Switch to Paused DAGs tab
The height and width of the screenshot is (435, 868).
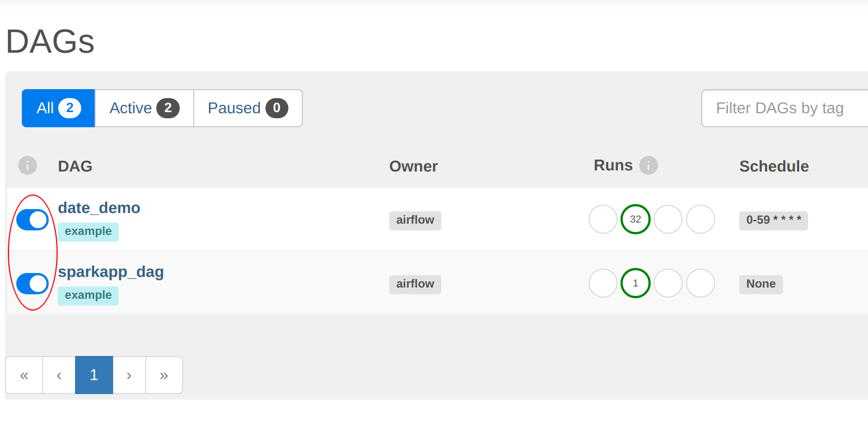(x=248, y=108)
